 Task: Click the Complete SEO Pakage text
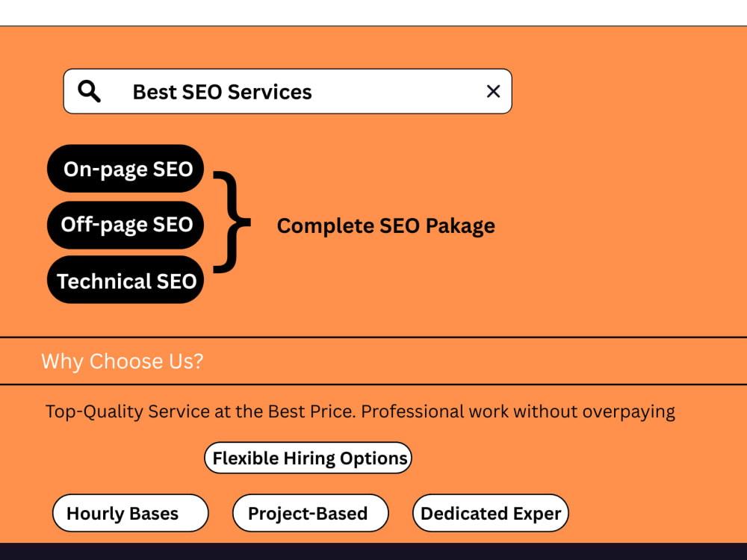pos(386,225)
